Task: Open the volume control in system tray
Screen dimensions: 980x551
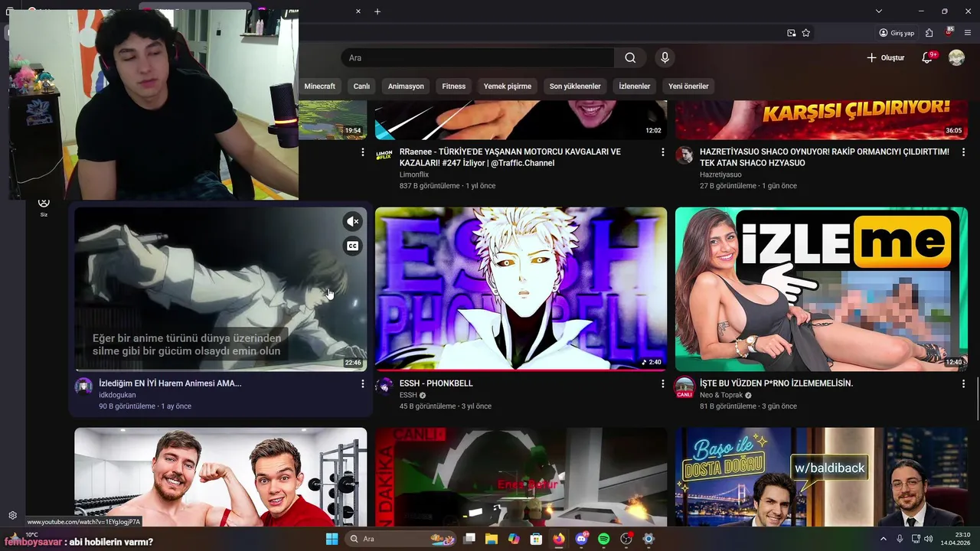Action: coord(929,539)
